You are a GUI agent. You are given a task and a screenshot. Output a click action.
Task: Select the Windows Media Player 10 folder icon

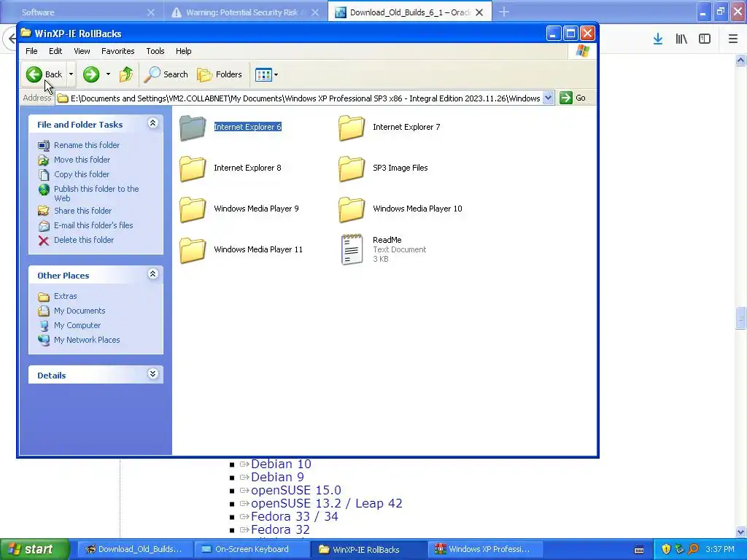click(352, 209)
